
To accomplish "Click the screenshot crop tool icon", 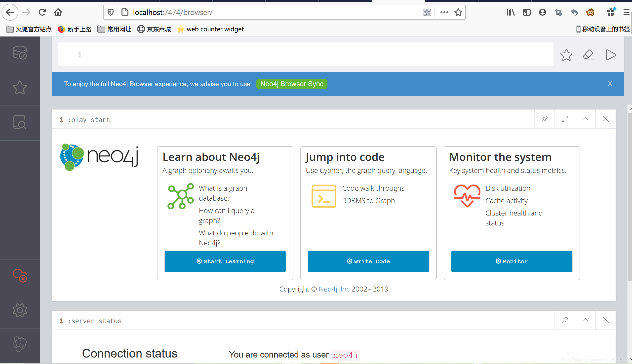I will [558, 12].
